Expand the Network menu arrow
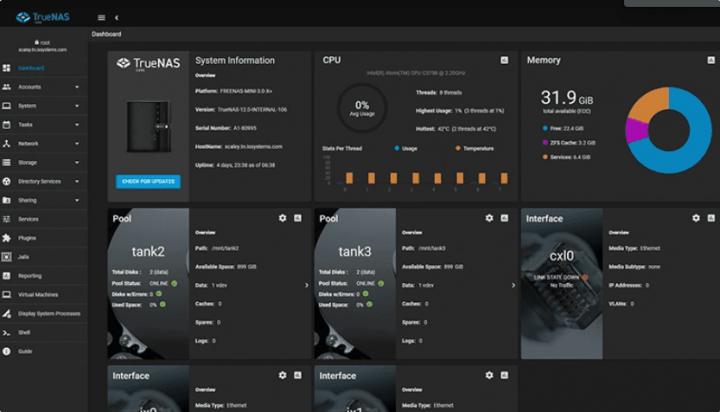The width and height of the screenshot is (720, 412). click(x=77, y=143)
